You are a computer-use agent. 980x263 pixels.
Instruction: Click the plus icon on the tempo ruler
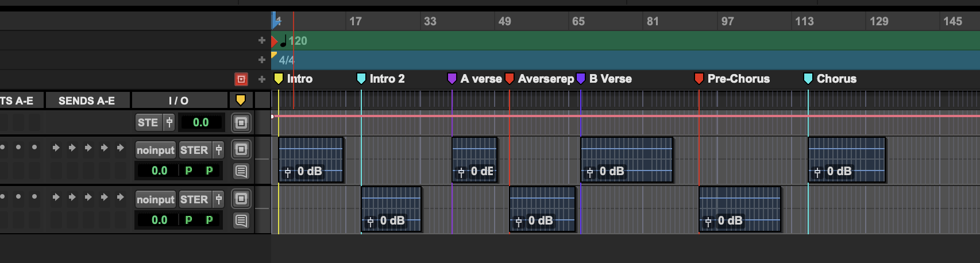261,41
